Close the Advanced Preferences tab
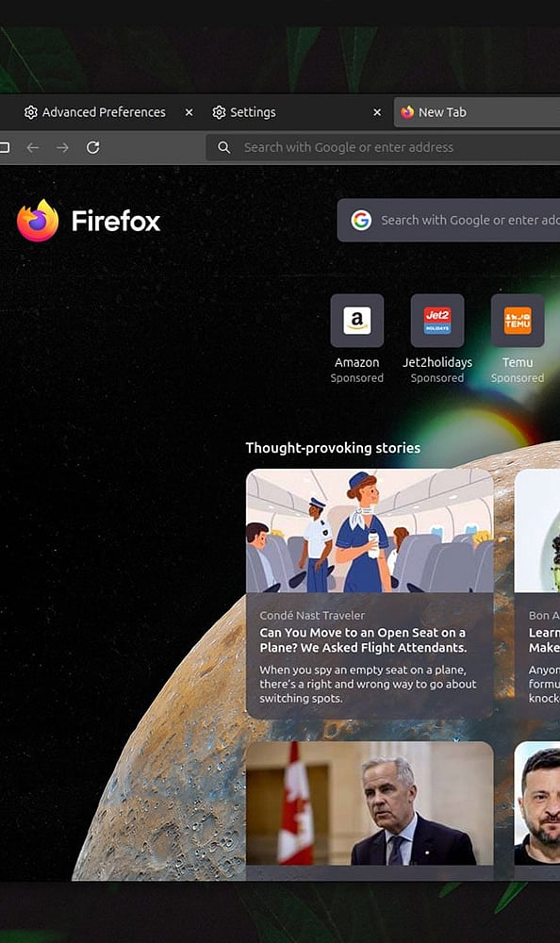This screenshot has height=943, width=560. 189,112
